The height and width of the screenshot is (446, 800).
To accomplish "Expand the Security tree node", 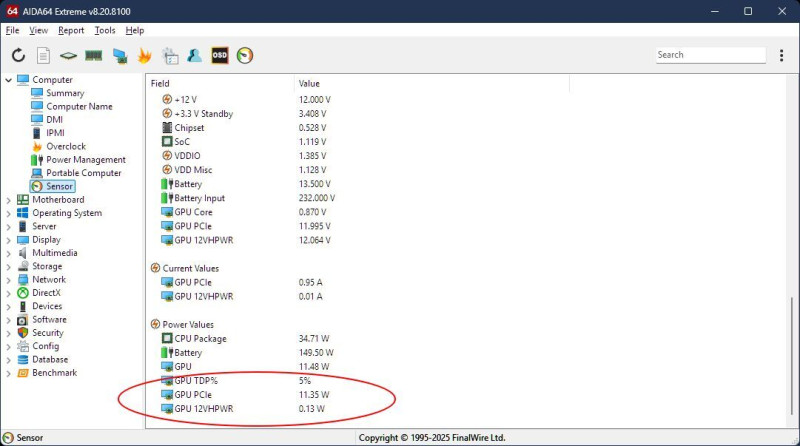I will point(8,333).
